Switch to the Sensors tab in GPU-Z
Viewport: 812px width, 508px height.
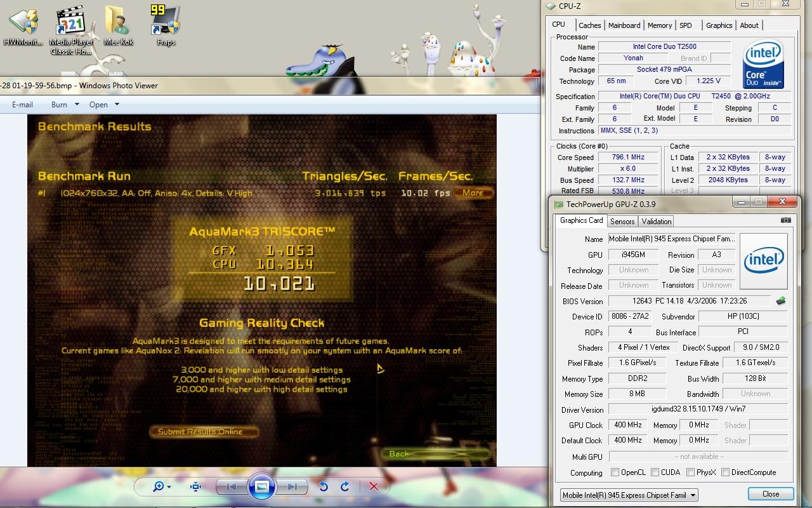pos(622,221)
